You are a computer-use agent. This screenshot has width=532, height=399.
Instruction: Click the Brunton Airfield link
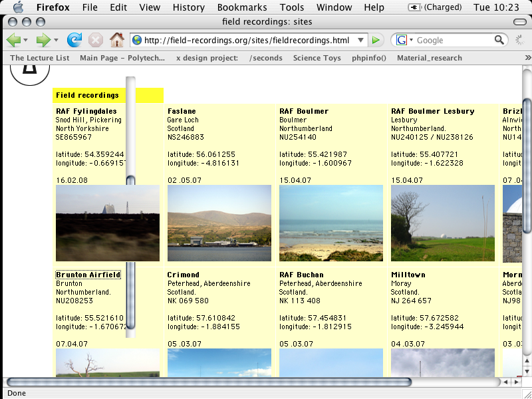(x=88, y=275)
